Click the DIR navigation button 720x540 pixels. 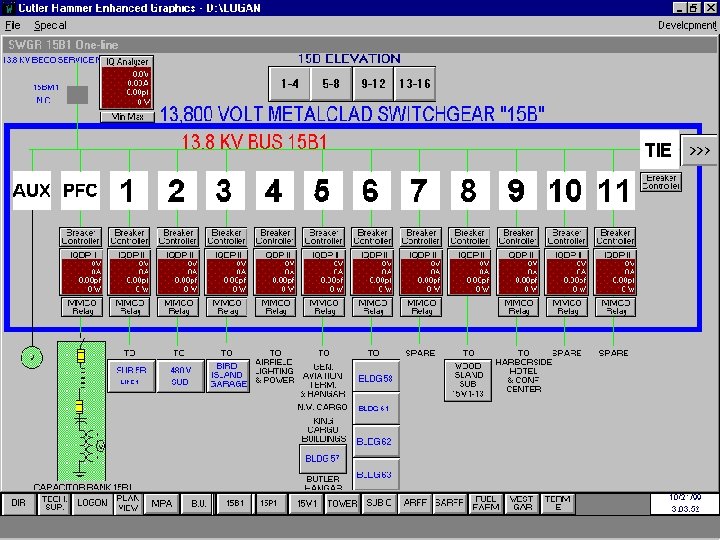pyautogui.click(x=18, y=504)
